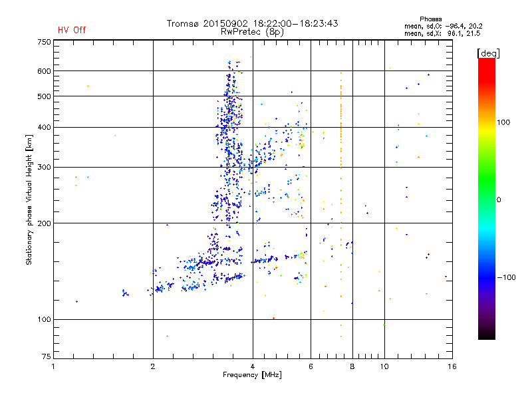Click the colorbar tick label '100'

[503, 122]
